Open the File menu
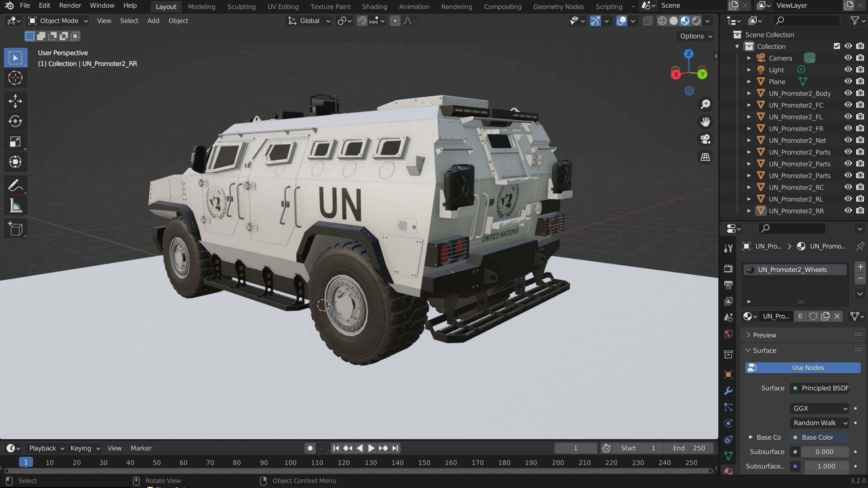868x488 pixels. (25, 5)
